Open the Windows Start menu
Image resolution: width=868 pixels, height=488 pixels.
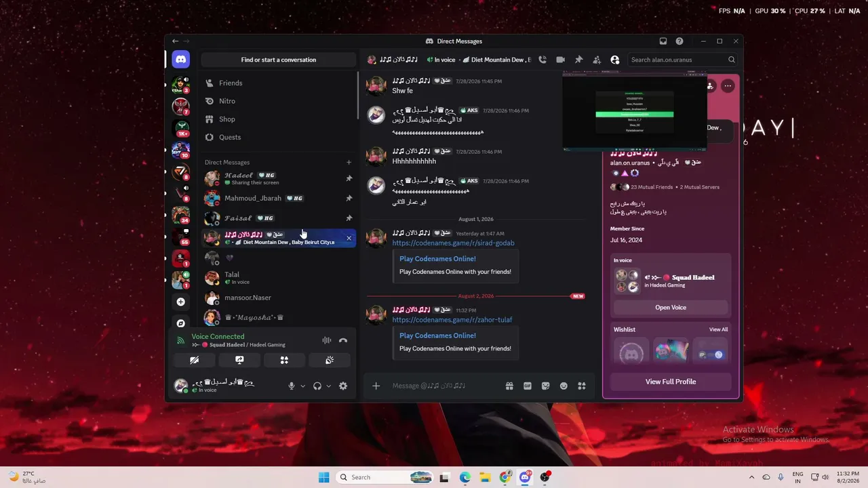pyautogui.click(x=324, y=477)
